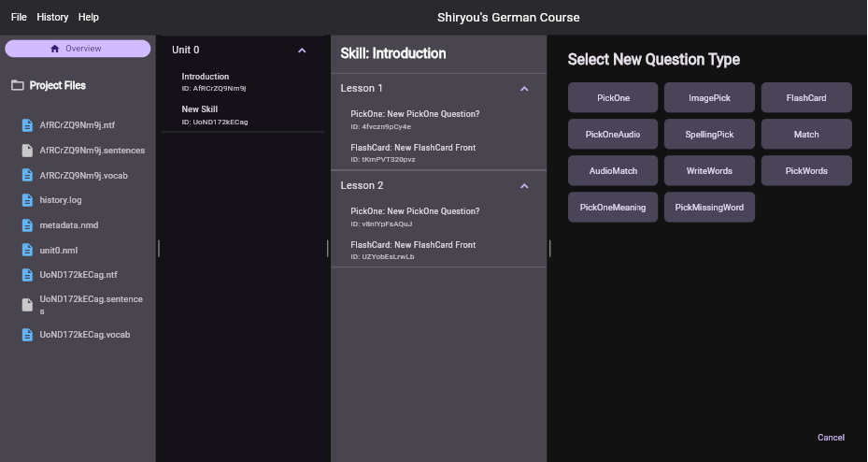The width and height of the screenshot is (868, 462).
Task: Collapse the Lesson 2 chevron
Action: pos(524,186)
